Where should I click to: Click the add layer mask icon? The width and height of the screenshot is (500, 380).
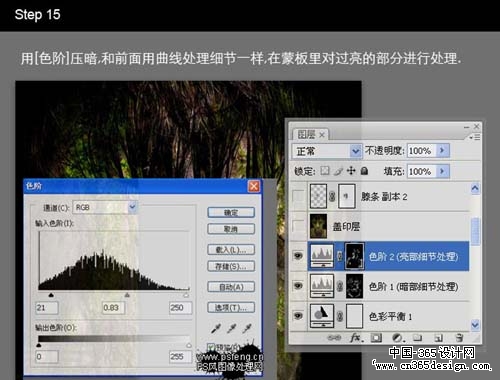click(376, 338)
